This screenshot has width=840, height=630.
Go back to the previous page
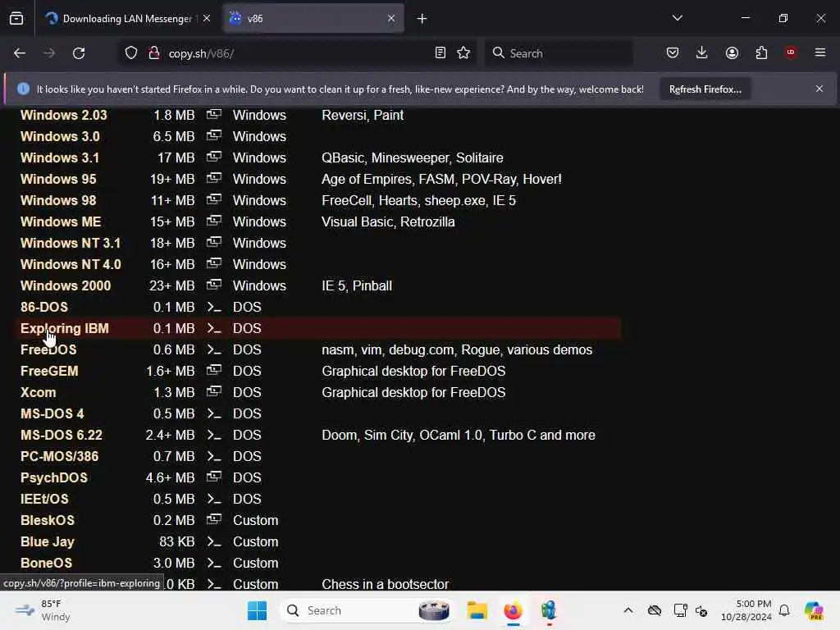[x=20, y=53]
